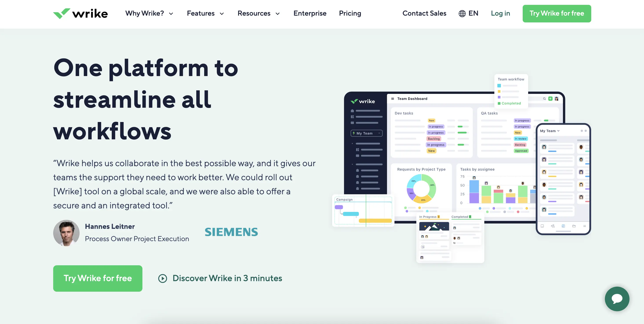644x324 pixels.
Task: Click the SIEMENS logo
Action: tap(231, 232)
